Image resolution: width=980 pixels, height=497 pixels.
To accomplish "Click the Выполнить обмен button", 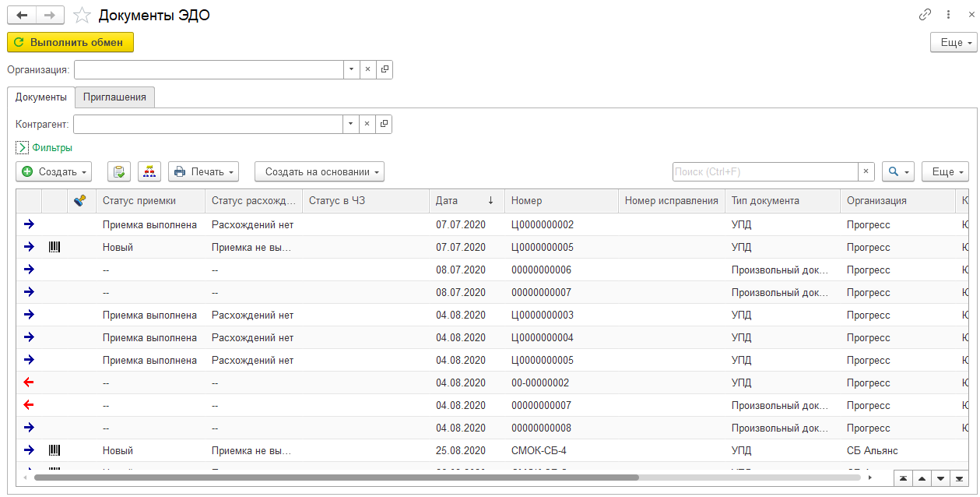I will 70,42.
